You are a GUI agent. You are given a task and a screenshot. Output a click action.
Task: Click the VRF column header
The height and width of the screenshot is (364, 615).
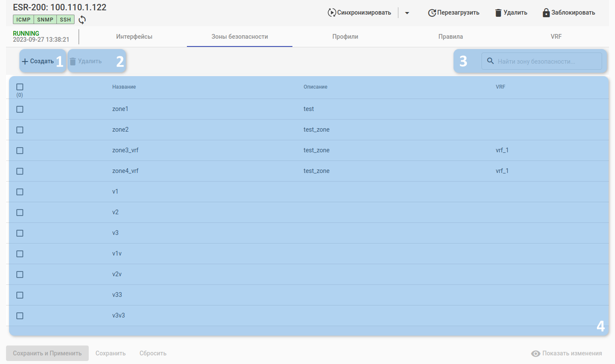(500, 87)
